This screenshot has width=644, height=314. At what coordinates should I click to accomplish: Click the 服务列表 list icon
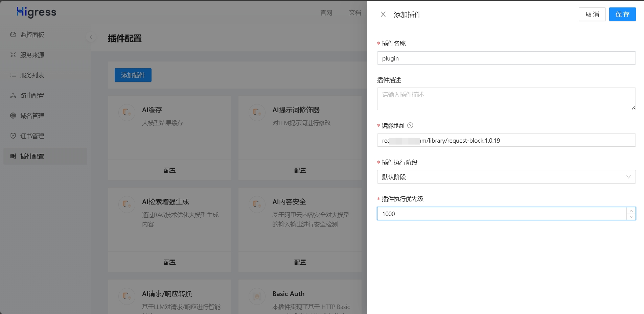[13, 75]
